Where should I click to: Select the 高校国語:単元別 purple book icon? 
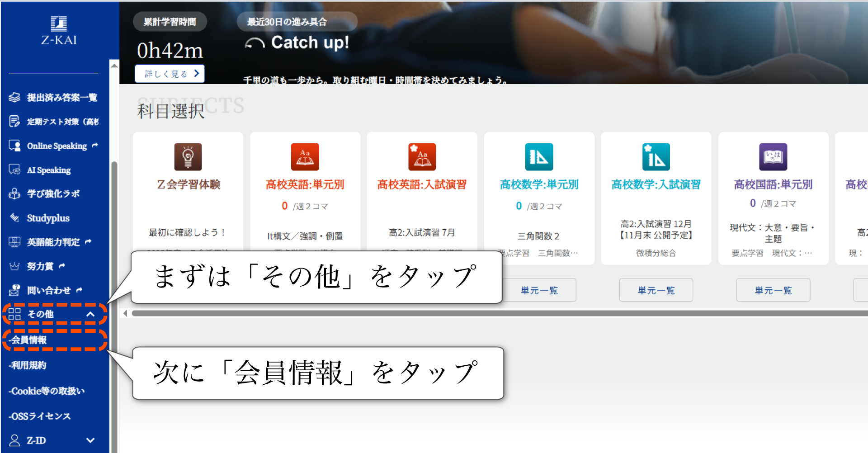point(773,157)
